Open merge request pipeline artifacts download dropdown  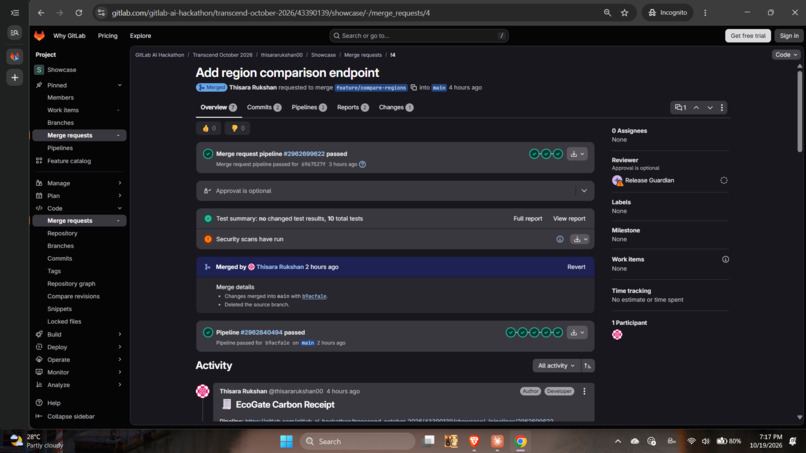[x=577, y=154]
